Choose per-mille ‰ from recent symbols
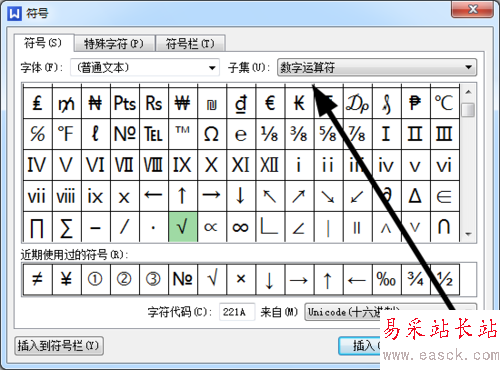The height and width of the screenshot is (370, 500). tap(386, 279)
